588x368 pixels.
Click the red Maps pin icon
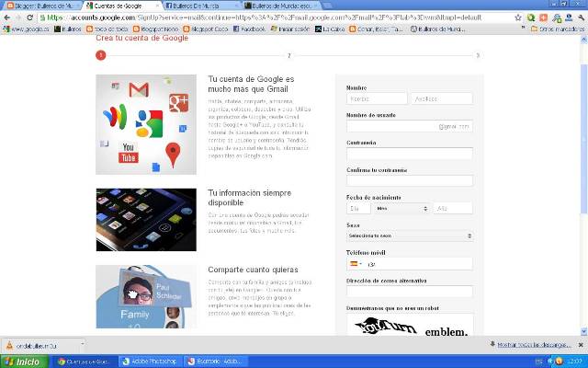173,154
